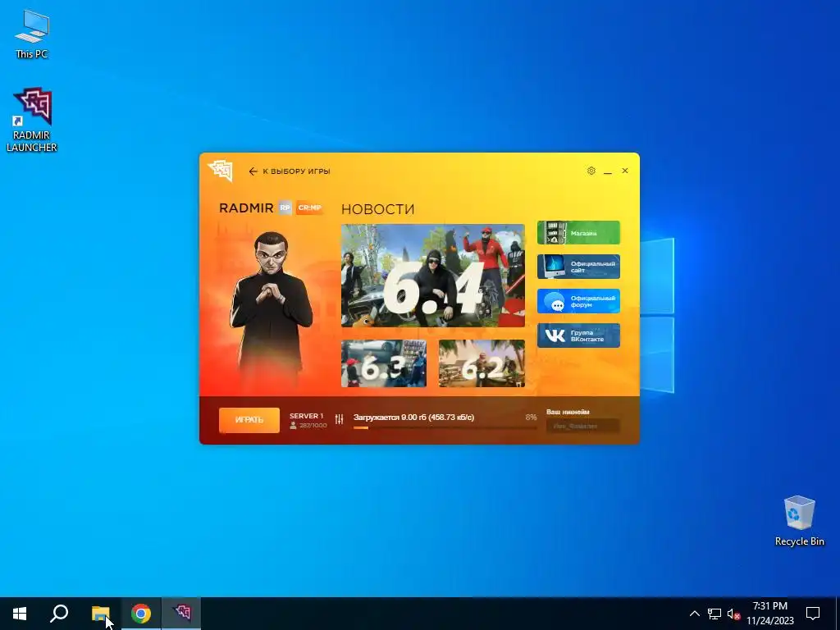Open network status tray icon
The width and height of the screenshot is (840, 630).
click(x=714, y=614)
